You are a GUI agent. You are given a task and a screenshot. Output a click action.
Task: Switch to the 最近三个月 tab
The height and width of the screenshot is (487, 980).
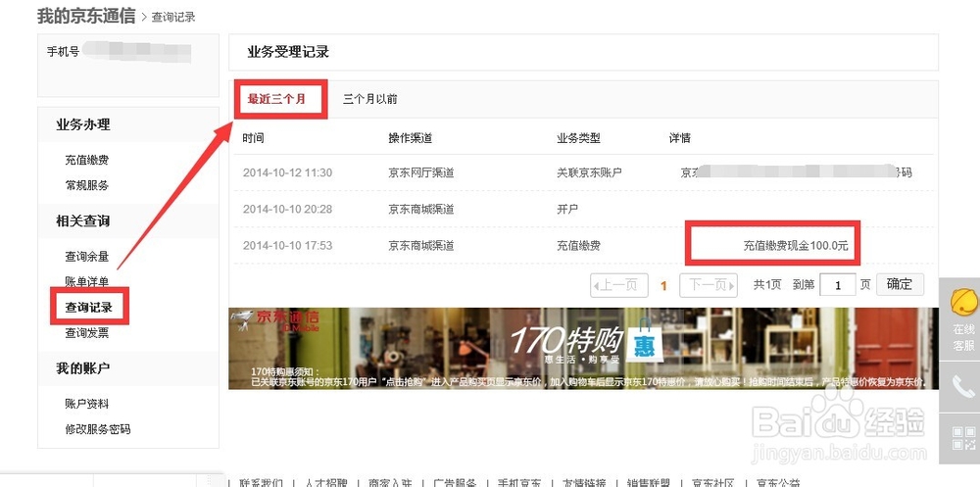276,99
